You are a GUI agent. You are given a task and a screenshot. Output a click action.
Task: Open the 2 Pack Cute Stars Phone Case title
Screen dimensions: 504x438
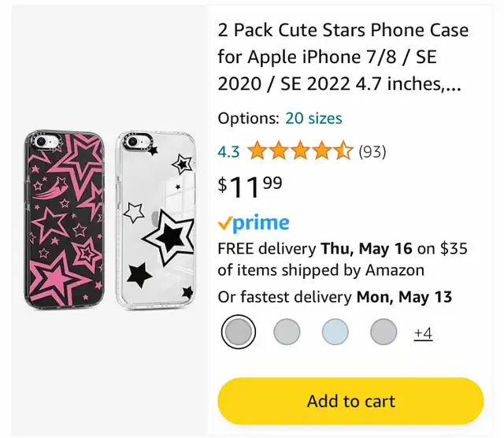coord(343,57)
